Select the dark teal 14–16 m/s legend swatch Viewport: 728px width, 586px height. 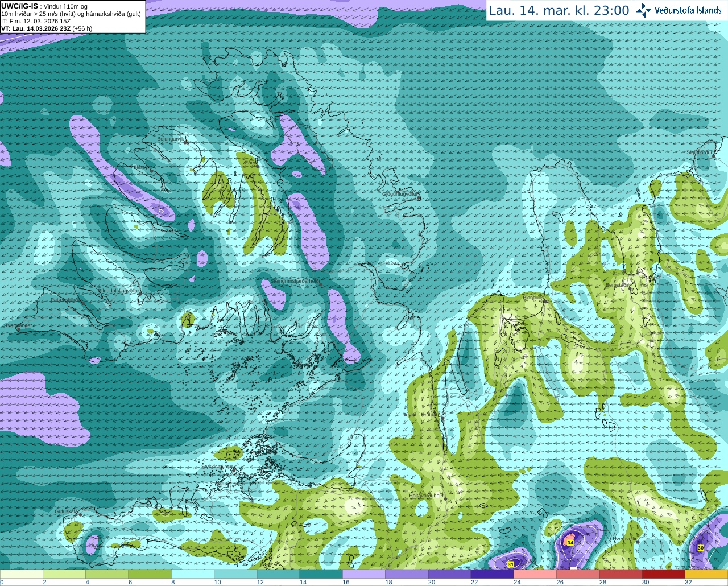point(321,574)
